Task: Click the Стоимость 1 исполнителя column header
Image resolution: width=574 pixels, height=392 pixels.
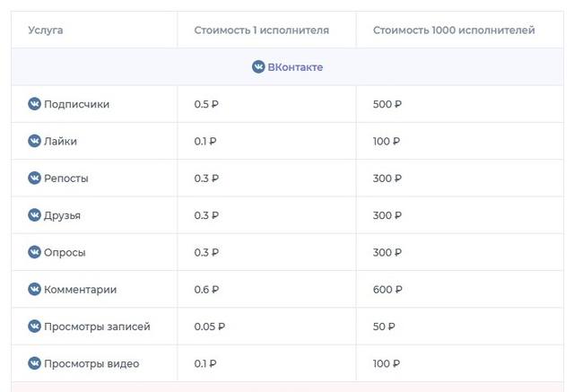Action: click(x=261, y=30)
